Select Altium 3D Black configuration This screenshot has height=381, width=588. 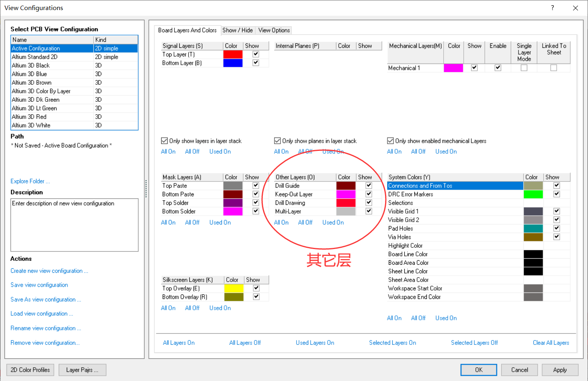(74, 65)
